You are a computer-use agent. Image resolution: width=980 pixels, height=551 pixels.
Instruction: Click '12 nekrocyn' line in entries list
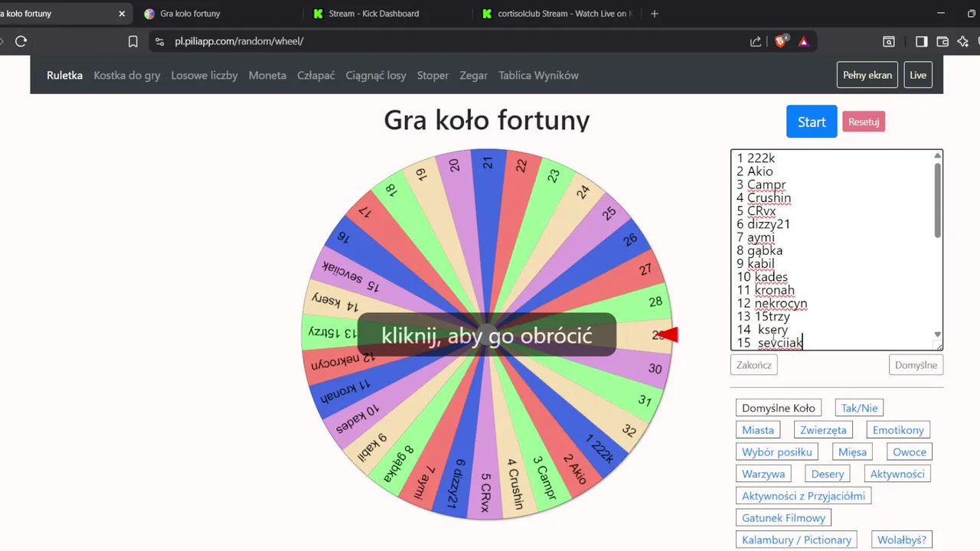point(772,303)
